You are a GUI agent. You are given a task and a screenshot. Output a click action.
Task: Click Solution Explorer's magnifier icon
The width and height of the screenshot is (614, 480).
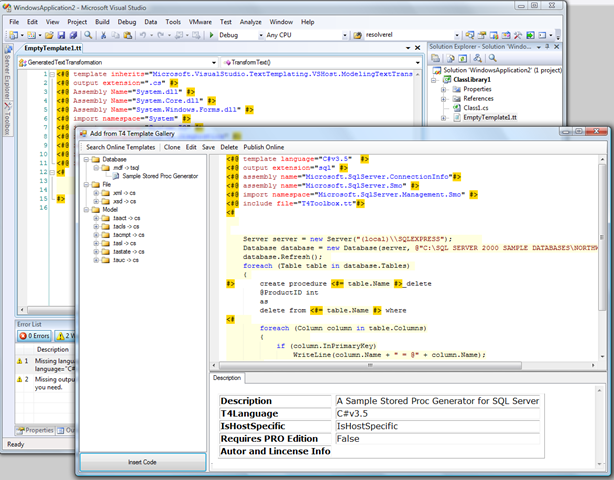pos(493,58)
